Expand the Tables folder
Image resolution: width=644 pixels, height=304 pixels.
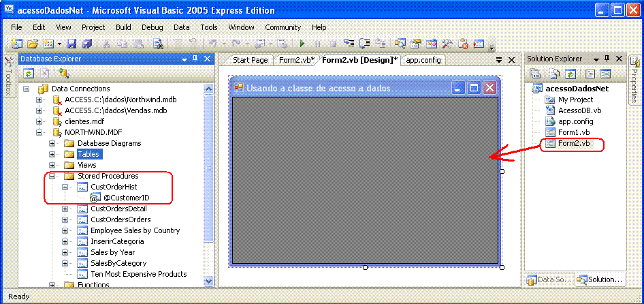(52, 154)
